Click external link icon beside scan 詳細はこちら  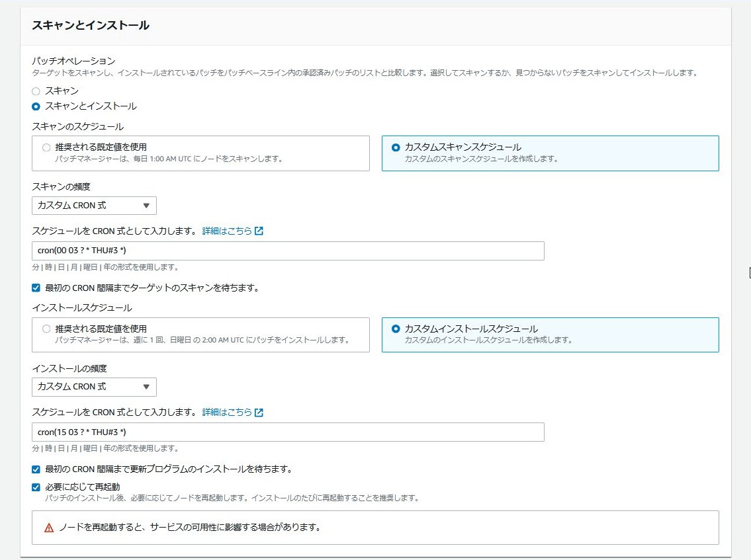(259, 231)
